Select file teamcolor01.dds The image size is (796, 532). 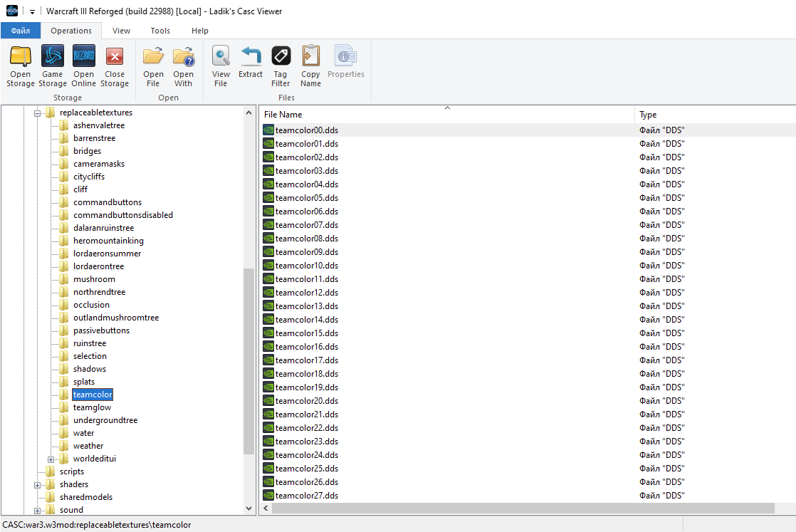[x=307, y=144]
